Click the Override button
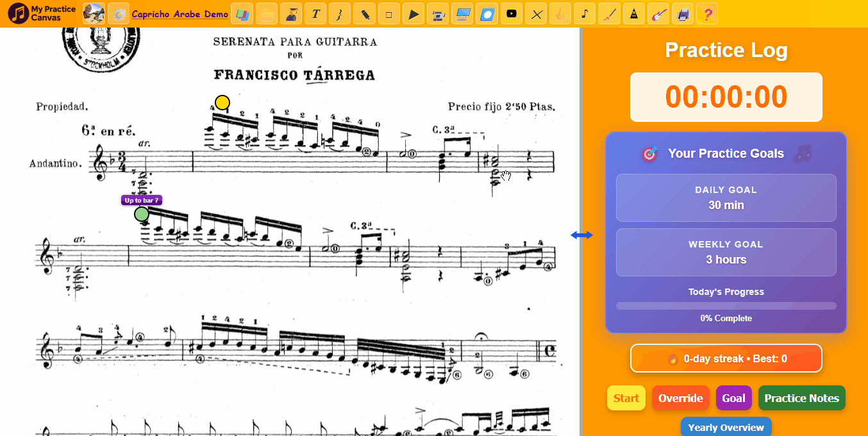Viewport: 868px width, 436px height. click(681, 398)
